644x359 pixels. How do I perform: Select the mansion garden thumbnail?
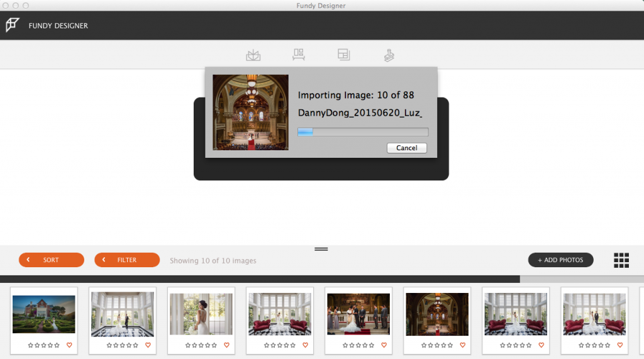pos(44,314)
